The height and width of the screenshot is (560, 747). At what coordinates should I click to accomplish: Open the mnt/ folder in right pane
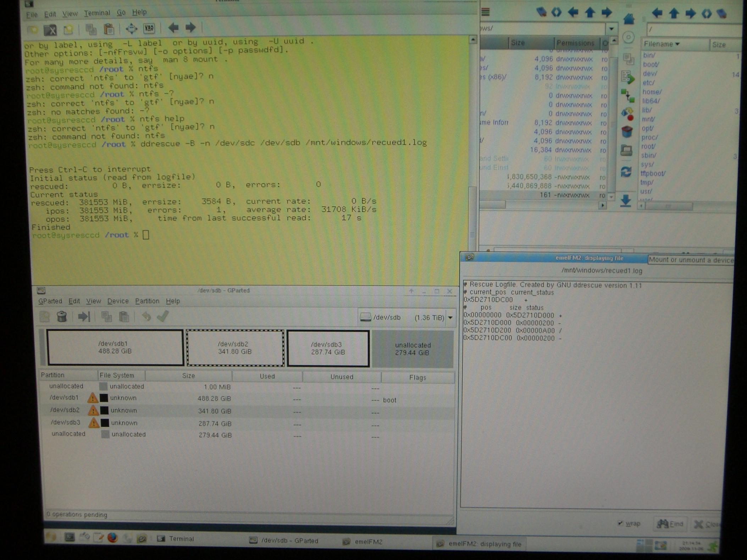click(648, 119)
